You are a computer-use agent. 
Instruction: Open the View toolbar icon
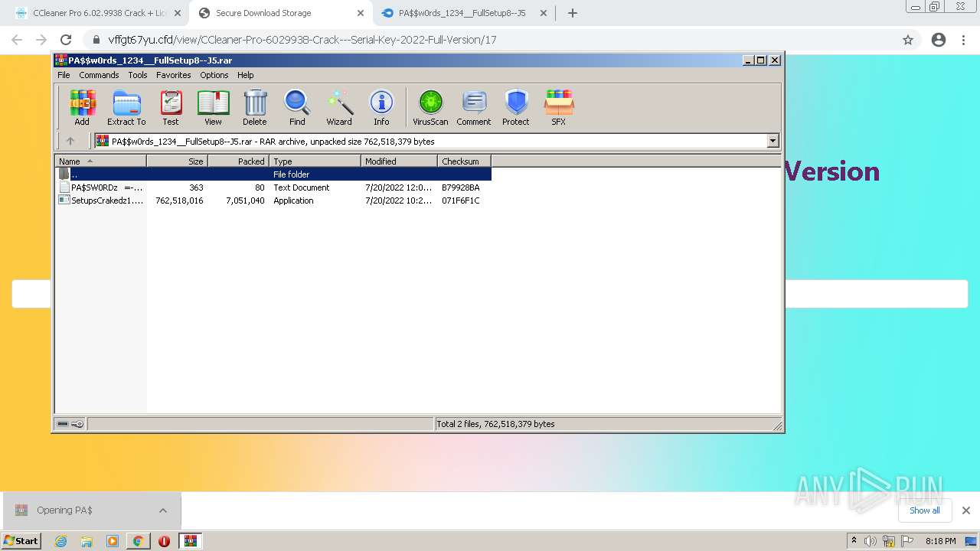pyautogui.click(x=213, y=108)
